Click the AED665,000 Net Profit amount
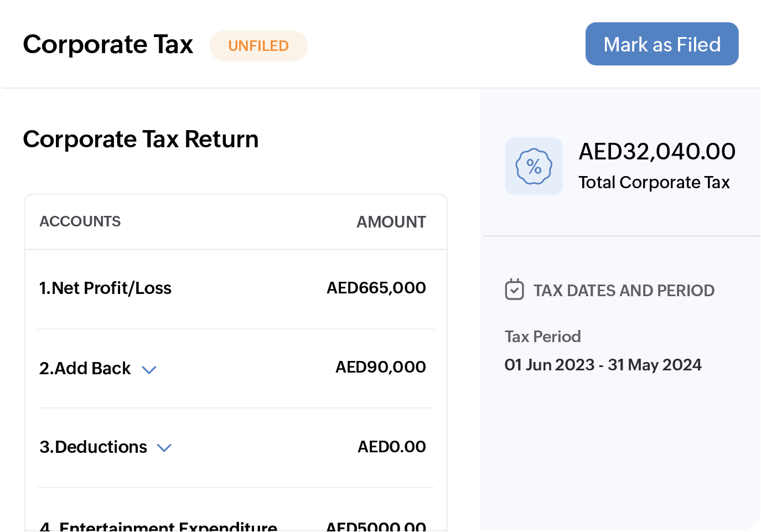 [x=376, y=287]
